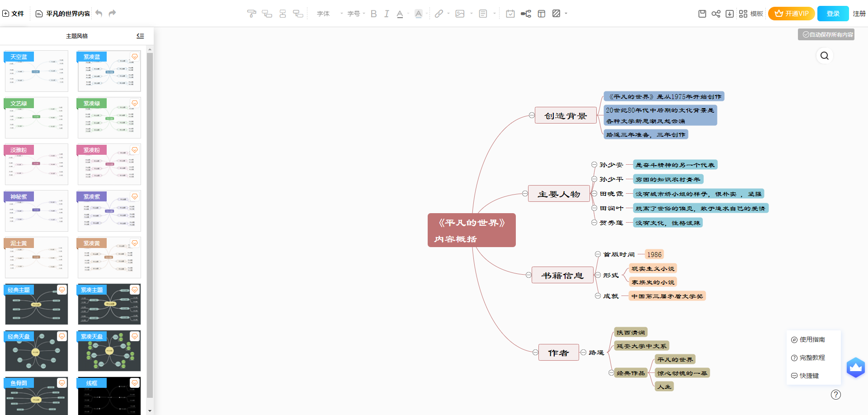The image size is (868, 415).
Task: Select the 紧凑粉 theme thumbnail
Action: [109, 164]
